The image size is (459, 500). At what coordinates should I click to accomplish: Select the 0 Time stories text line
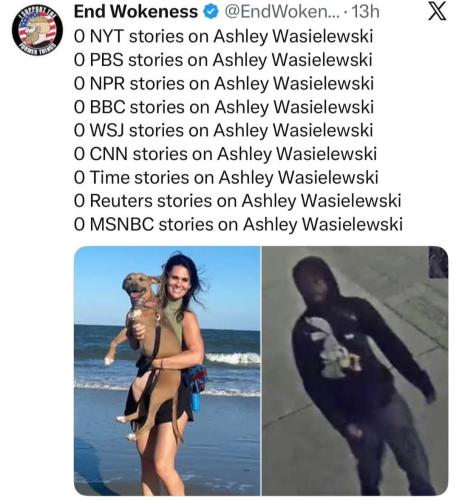[226, 177]
